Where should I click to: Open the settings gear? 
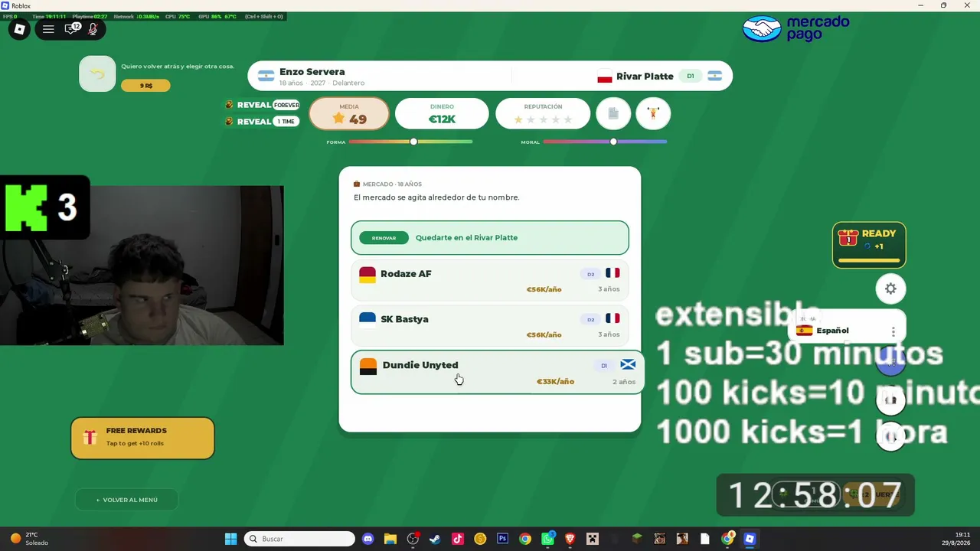(x=890, y=289)
